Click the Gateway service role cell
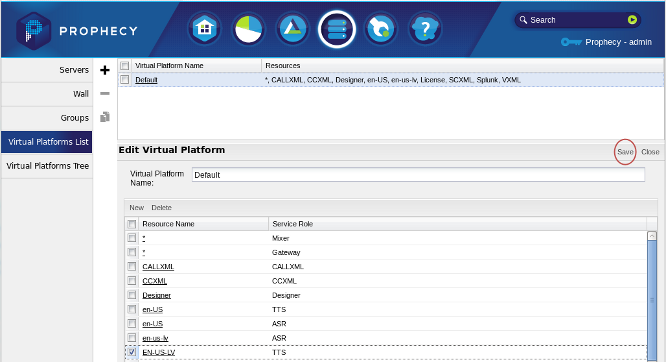This screenshot has height=362, width=666. (x=286, y=252)
